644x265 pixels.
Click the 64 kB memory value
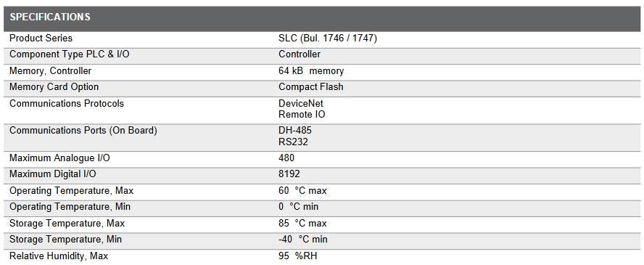(311, 71)
